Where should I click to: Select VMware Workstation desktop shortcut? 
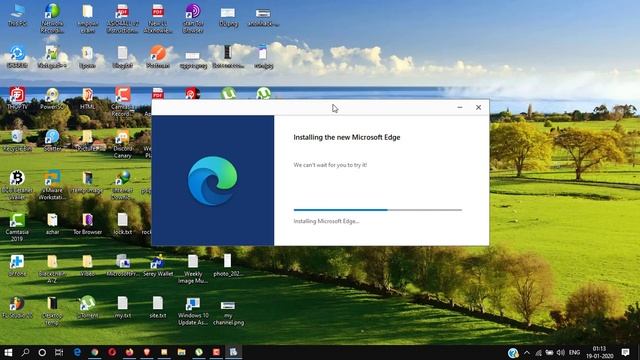[x=52, y=185]
